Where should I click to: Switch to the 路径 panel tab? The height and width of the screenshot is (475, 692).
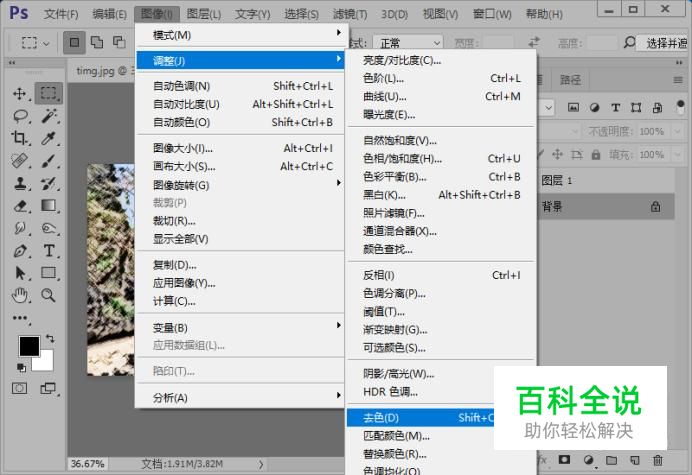[571, 79]
